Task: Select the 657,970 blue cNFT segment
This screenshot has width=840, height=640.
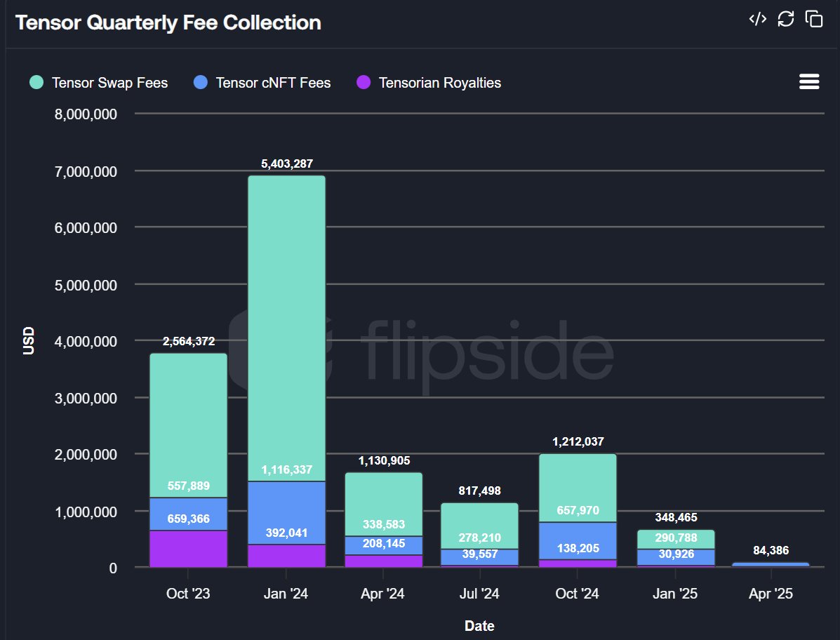Action: tap(578, 541)
